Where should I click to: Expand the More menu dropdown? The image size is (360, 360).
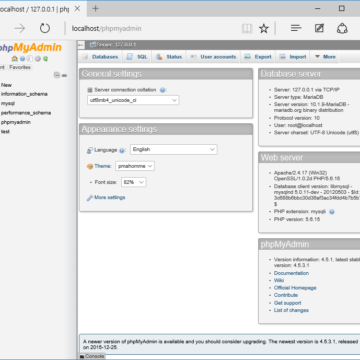325,57
